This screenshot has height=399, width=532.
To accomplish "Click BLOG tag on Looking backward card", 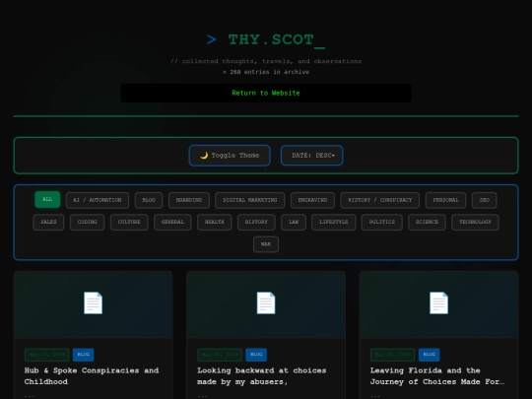I will (x=256, y=355).
